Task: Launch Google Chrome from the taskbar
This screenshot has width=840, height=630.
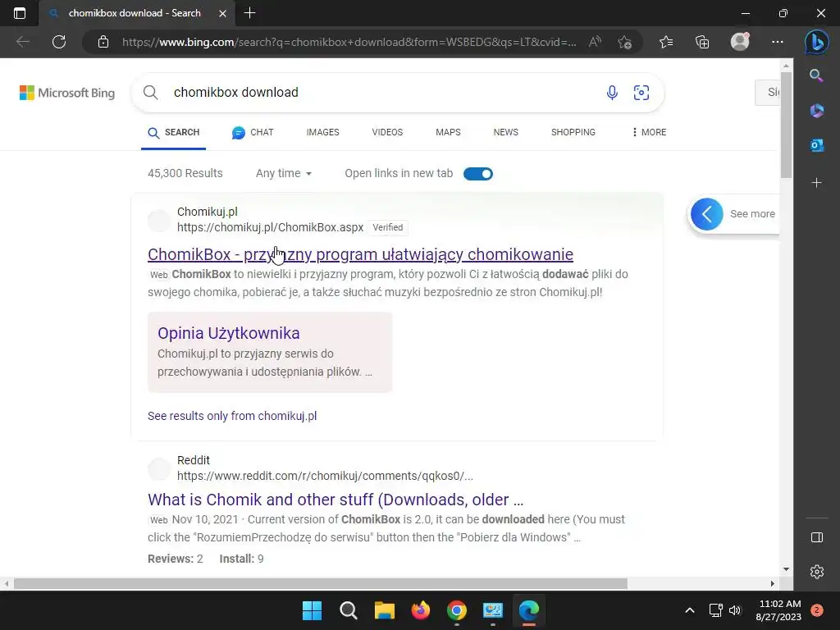Action: pyautogui.click(x=456, y=610)
